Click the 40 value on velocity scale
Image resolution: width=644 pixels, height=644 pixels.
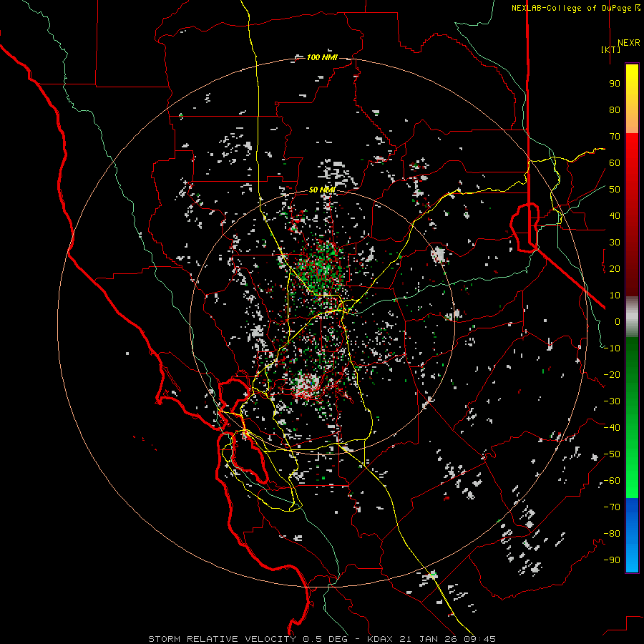pos(615,216)
